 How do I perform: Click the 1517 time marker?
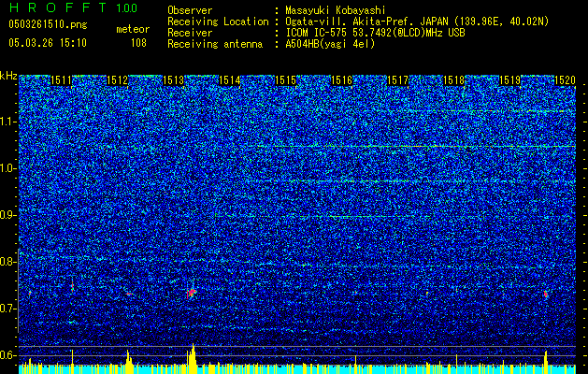397,80
